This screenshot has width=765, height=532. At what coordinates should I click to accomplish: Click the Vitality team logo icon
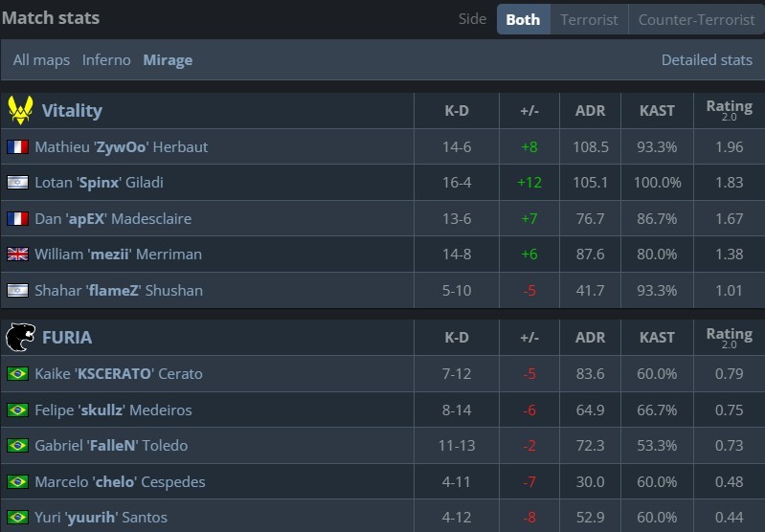[x=19, y=110]
